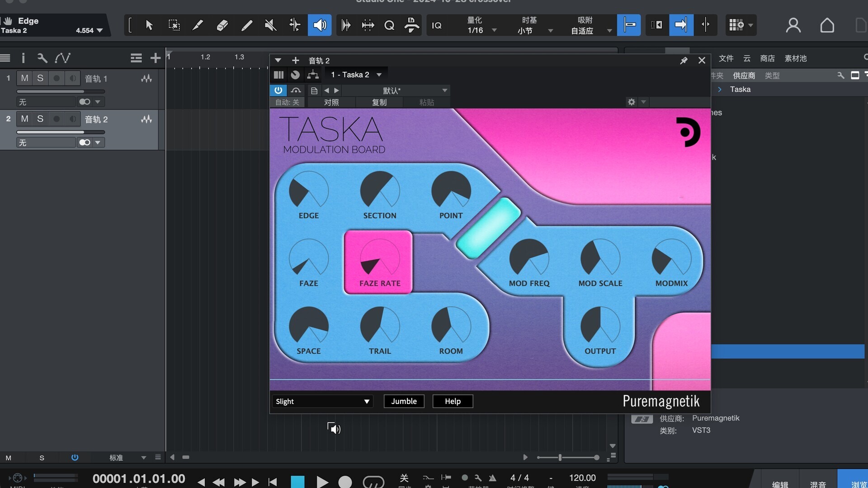The height and width of the screenshot is (488, 868).
Task: Open the 商店 browser tab
Action: (x=767, y=58)
